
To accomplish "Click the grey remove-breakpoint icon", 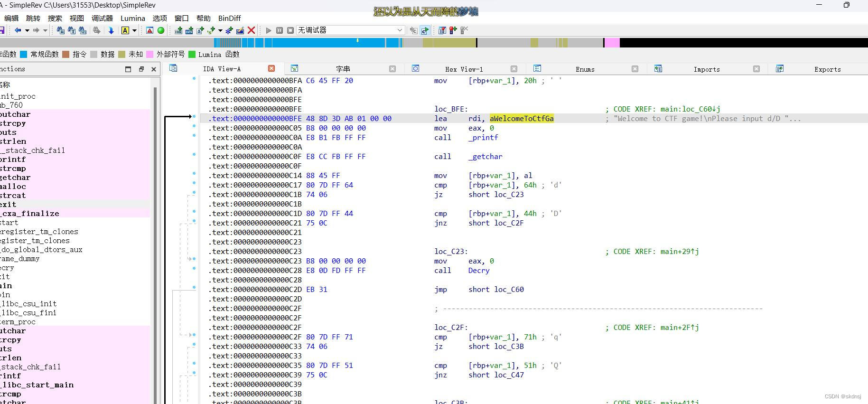I will (464, 30).
